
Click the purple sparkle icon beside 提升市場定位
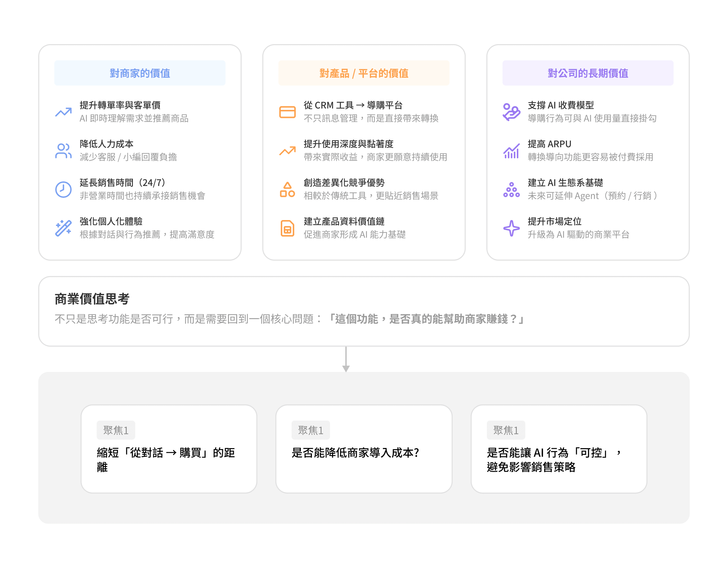[511, 228]
